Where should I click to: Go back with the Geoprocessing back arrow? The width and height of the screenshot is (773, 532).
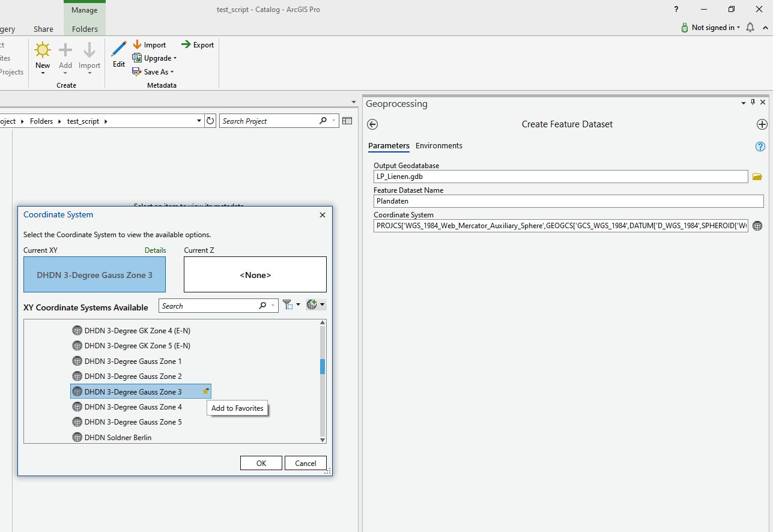(372, 124)
